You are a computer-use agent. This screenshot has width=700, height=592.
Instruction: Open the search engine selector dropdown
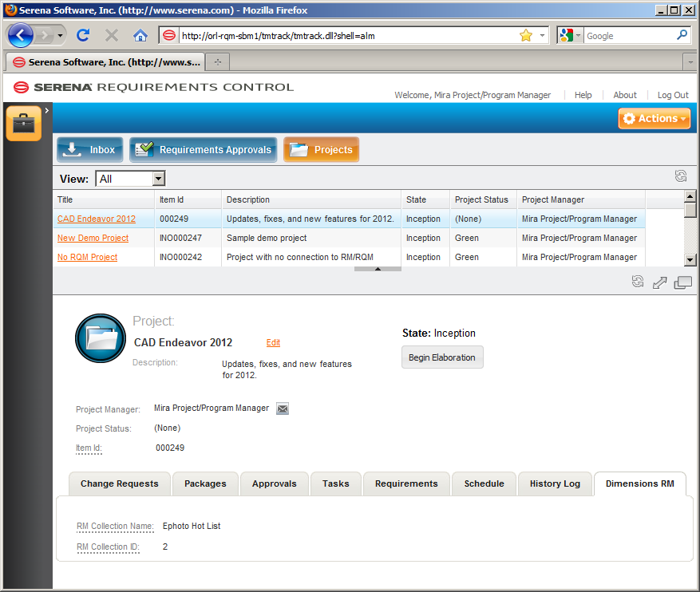coord(570,35)
